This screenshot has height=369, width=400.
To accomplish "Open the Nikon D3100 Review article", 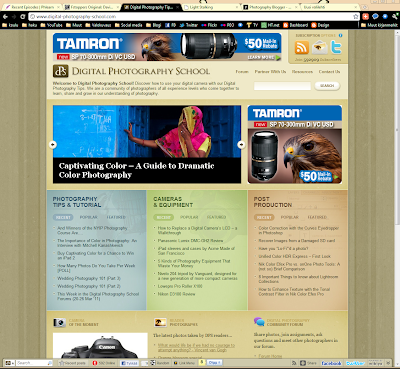I will pyautogui.click(x=176, y=294).
